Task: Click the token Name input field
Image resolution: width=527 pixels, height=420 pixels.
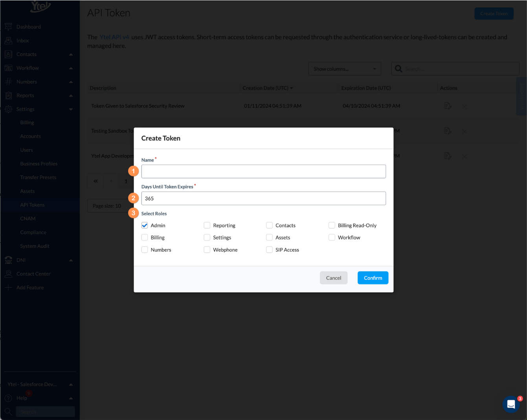Action: (x=264, y=171)
